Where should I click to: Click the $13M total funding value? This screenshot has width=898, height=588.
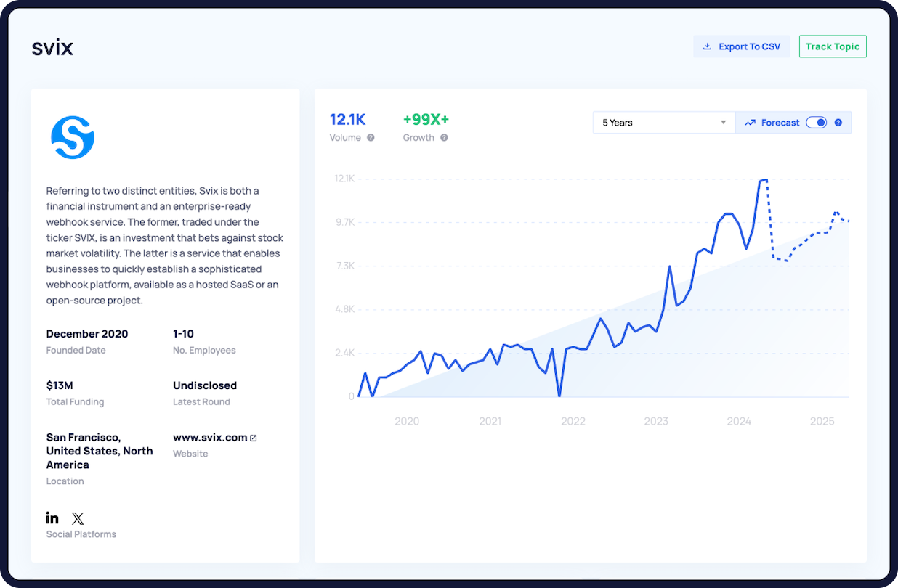click(60, 385)
